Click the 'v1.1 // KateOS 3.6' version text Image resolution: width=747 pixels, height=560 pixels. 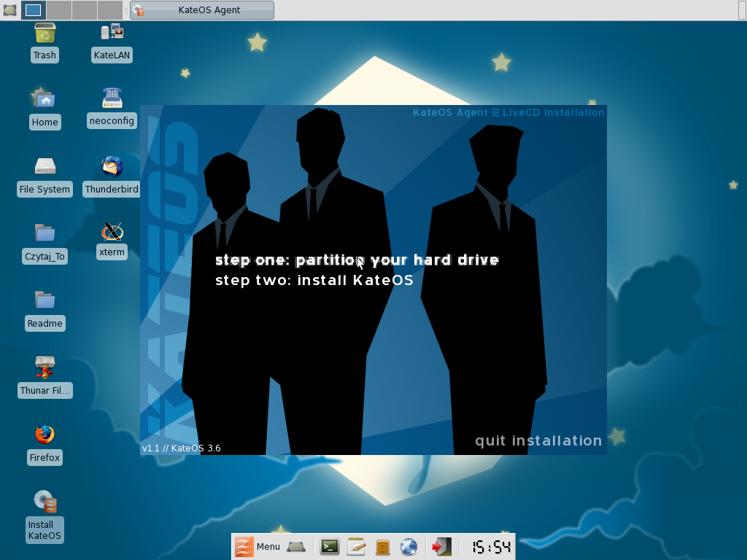click(x=182, y=448)
